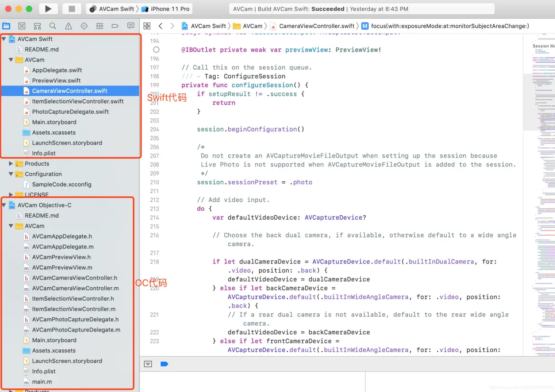Go back in editor history

tap(161, 26)
